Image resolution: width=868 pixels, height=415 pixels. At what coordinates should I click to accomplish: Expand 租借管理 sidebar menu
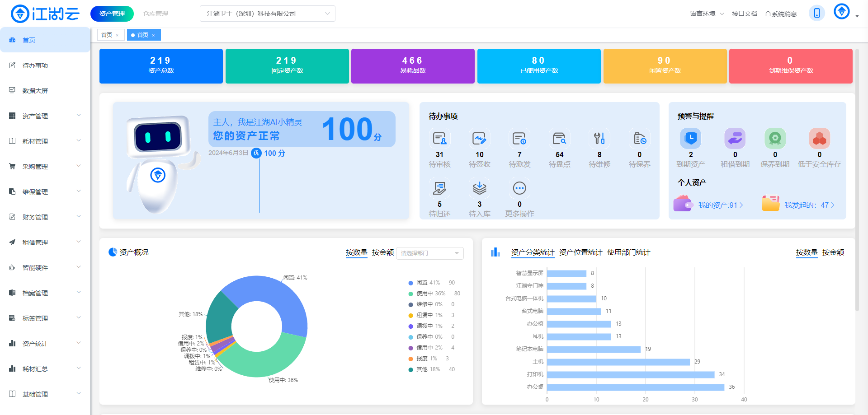click(x=45, y=242)
